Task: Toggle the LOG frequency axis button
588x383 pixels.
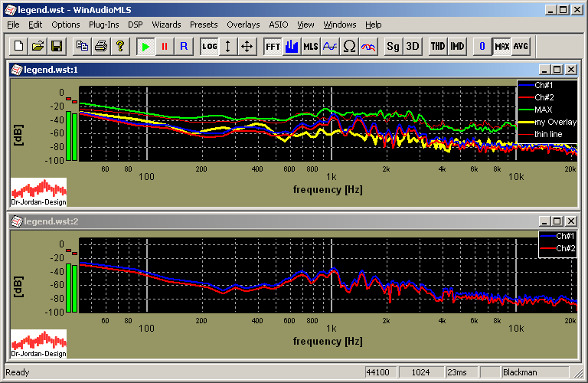Action: pyautogui.click(x=210, y=46)
